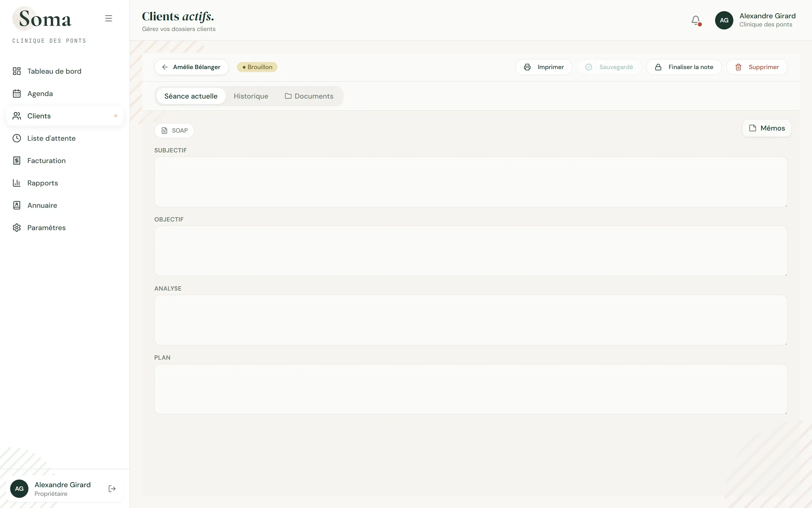The image size is (812, 508).
Task: Click the Soma logo
Action: (x=42, y=19)
